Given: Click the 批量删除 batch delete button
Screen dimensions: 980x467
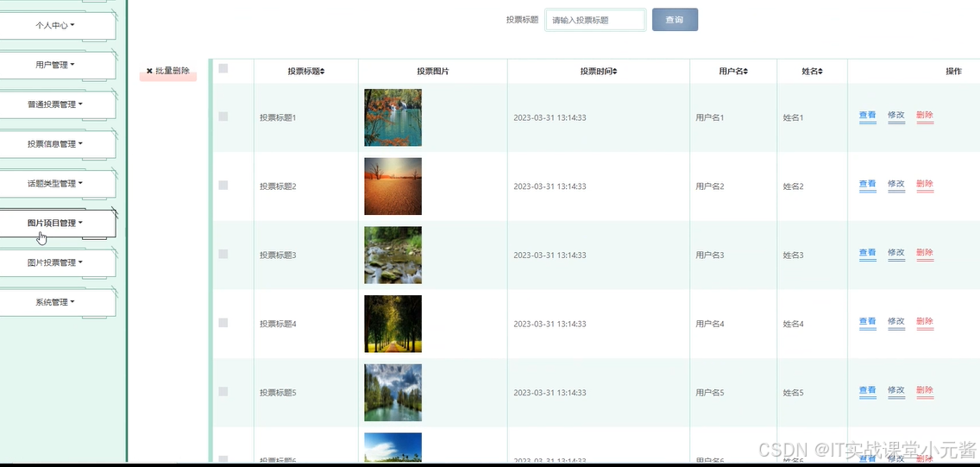Looking at the screenshot, I should tap(168, 72).
